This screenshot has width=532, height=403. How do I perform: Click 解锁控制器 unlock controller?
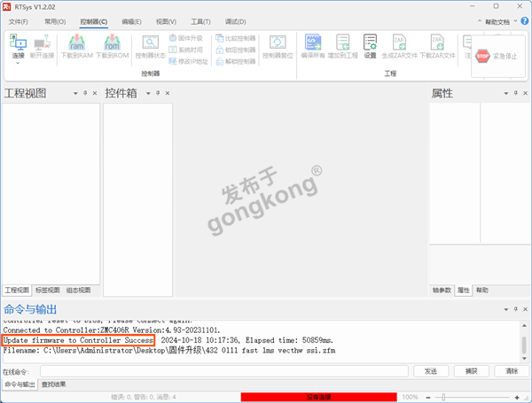(236, 61)
